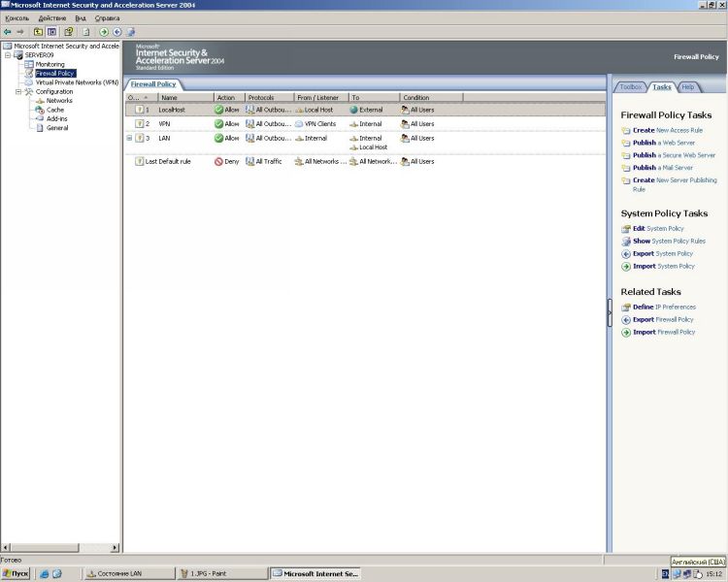Sort rules by the Order column header

coord(142,97)
